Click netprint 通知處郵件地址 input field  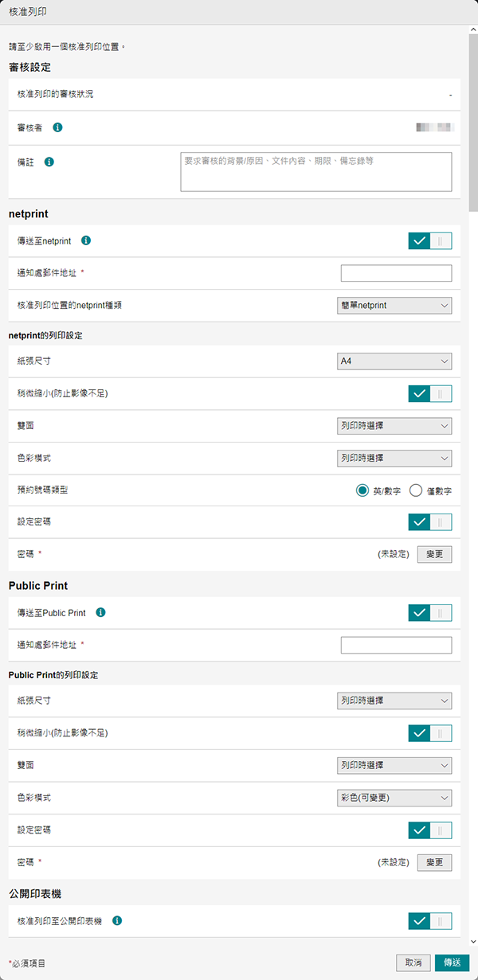[x=396, y=274]
